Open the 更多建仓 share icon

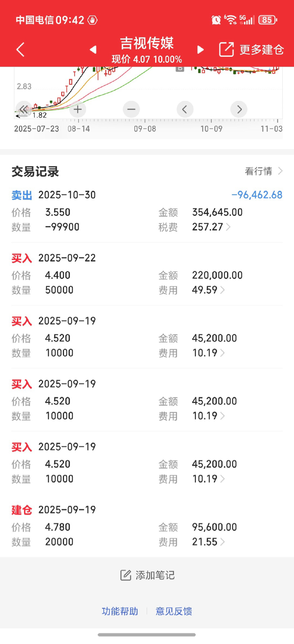coord(226,49)
